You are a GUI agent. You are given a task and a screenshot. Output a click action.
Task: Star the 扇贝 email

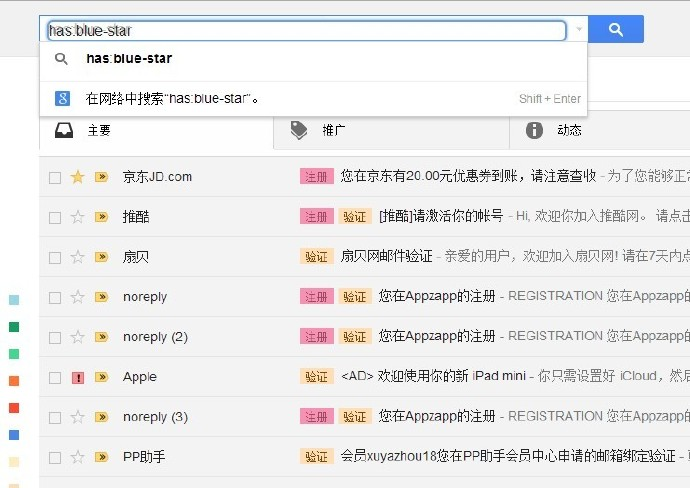coord(77,257)
